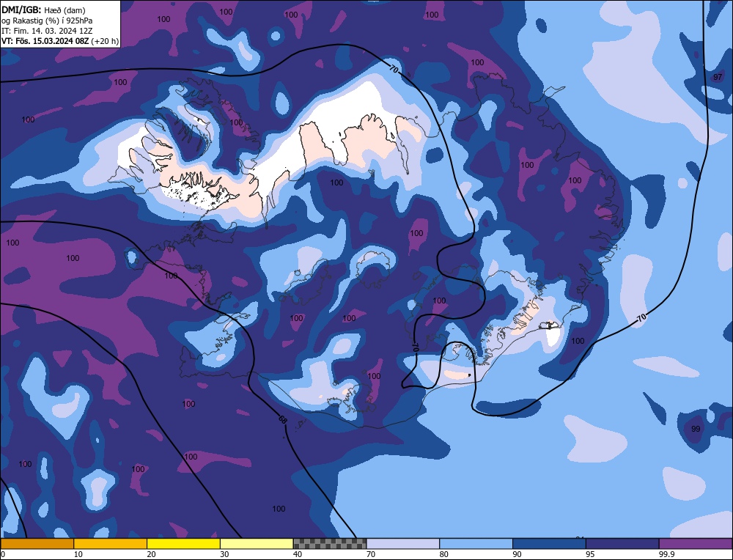Image resolution: width=733 pixels, height=560 pixels.
Task: Click the '95' legend scale label
Action: click(x=590, y=554)
